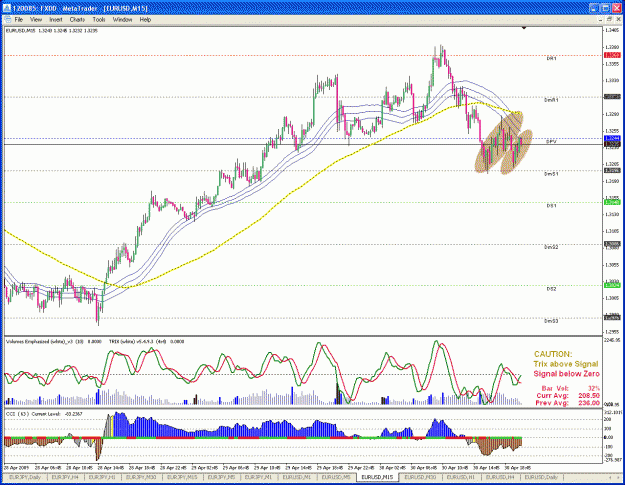Image resolution: width=625 pixels, height=485 pixels.
Task: Click the Volumes Emphasized indicator label
Action: click(53, 342)
